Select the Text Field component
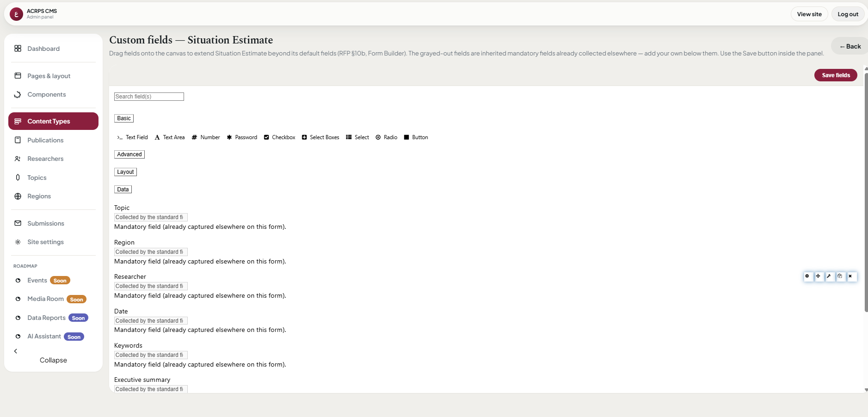The height and width of the screenshot is (417, 868). pyautogui.click(x=132, y=137)
